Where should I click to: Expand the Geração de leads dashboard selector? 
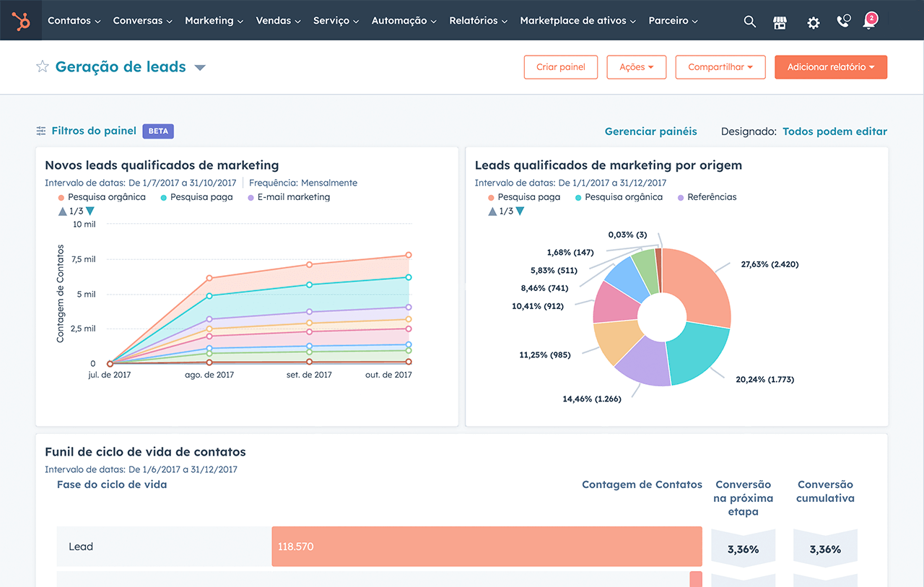(x=200, y=66)
